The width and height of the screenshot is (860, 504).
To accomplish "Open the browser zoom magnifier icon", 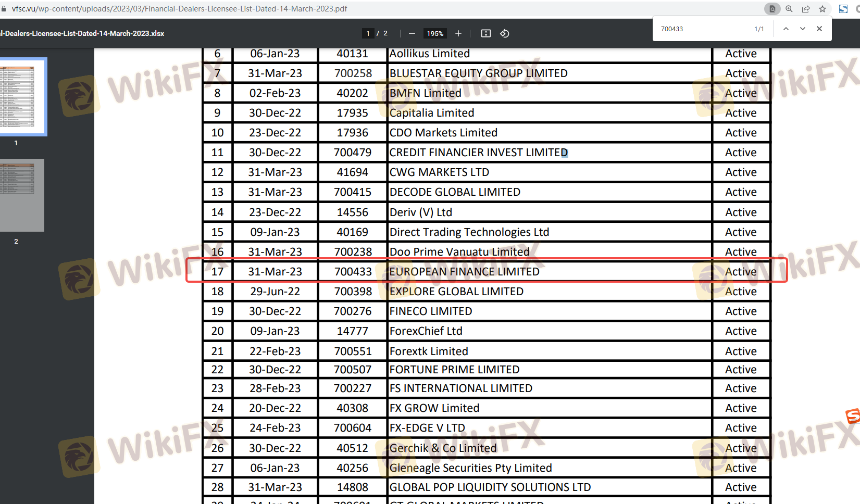I will click(x=789, y=9).
